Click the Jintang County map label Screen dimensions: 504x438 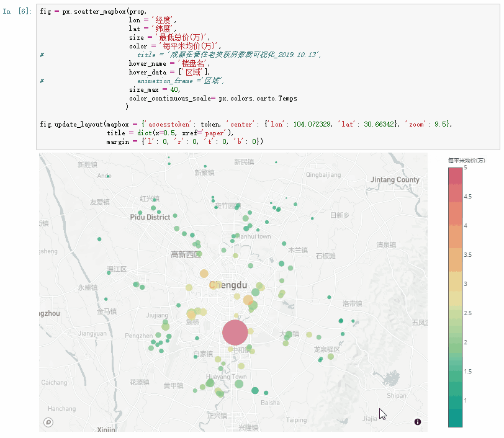point(395,180)
